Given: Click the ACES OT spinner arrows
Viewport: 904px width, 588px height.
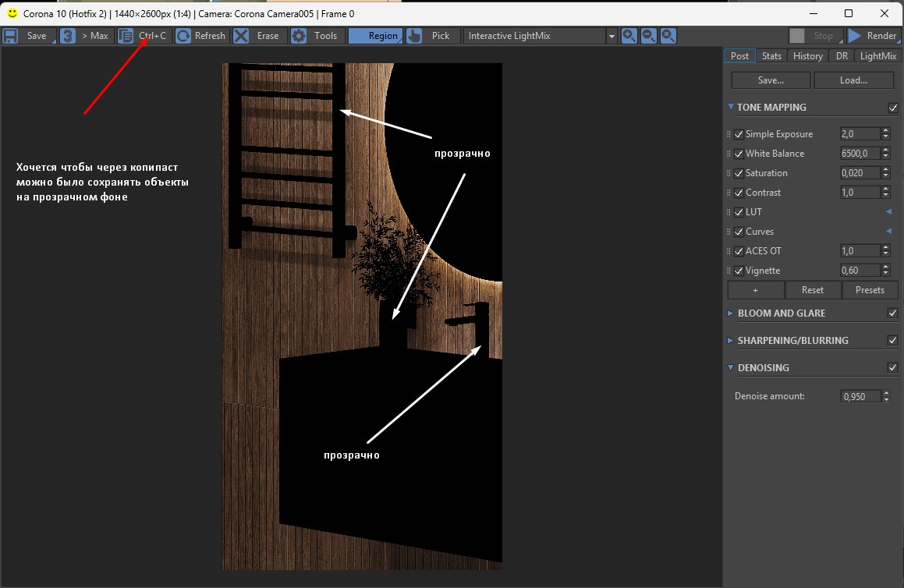Looking at the screenshot, I should (x=886, y=251).
